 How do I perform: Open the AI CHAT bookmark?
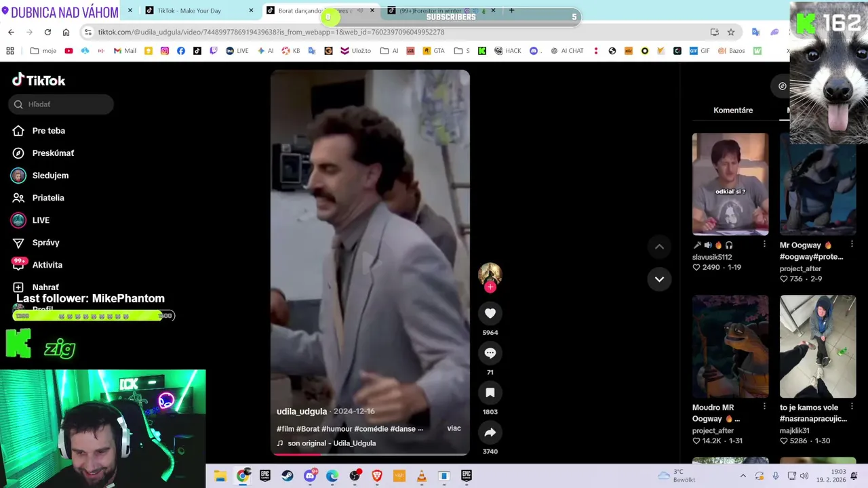pyautogui.click(x=567, y=51)
